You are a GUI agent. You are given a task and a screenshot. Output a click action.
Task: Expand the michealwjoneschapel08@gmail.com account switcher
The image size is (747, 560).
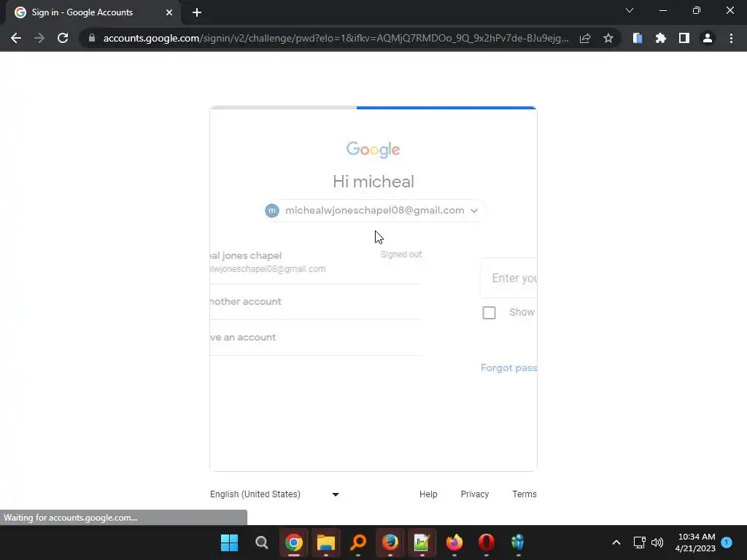pyautogui.click(x=374, y=211)
